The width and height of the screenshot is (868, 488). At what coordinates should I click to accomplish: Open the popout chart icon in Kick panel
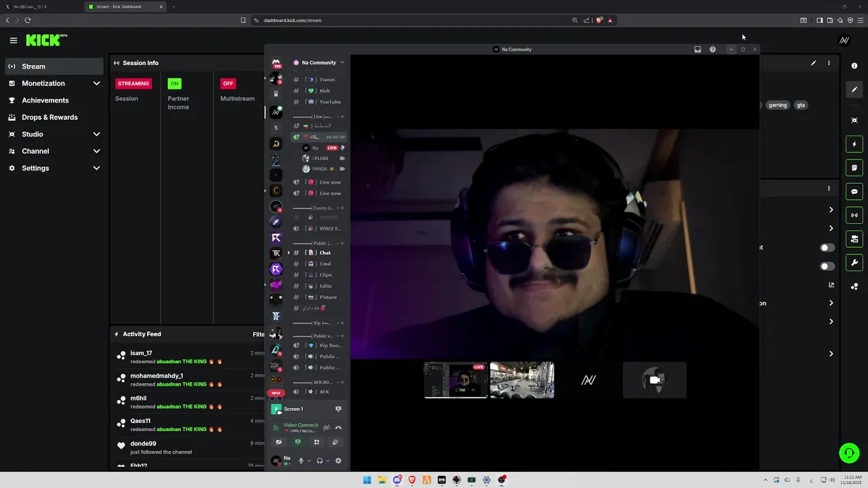coord(831,285)
